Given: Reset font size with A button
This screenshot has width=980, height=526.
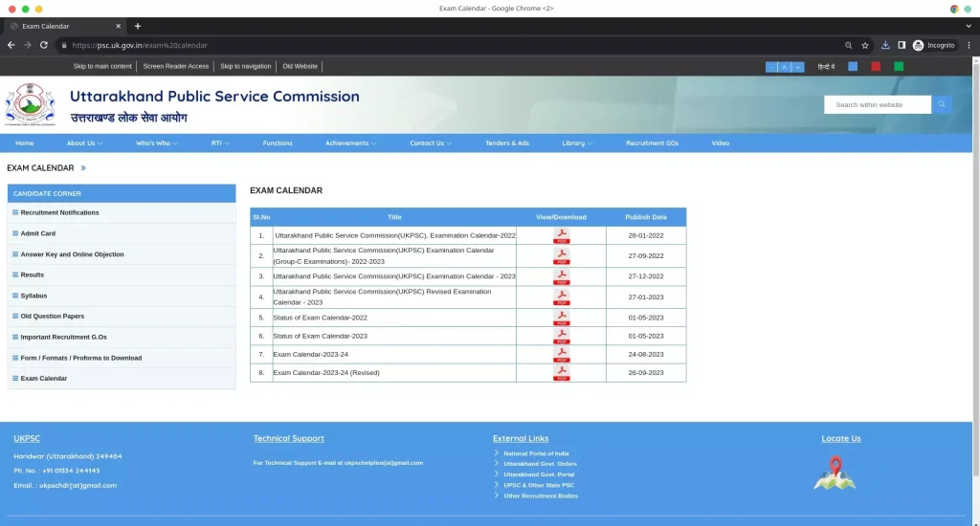Looking at the screenshot, I should pyautogui.click(x=785, y=67).
